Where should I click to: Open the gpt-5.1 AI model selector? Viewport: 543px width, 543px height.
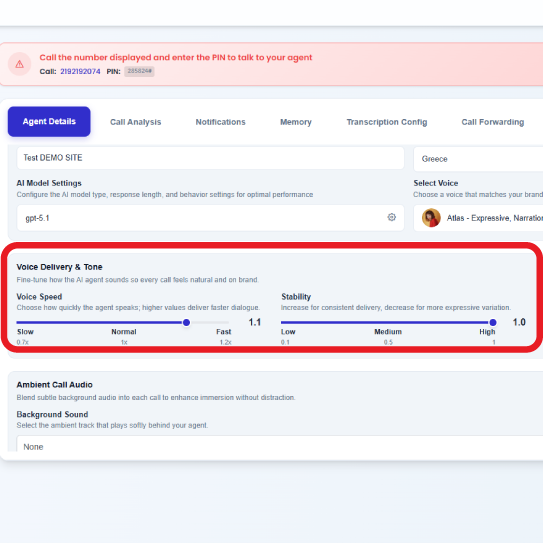tap(210, 218)
